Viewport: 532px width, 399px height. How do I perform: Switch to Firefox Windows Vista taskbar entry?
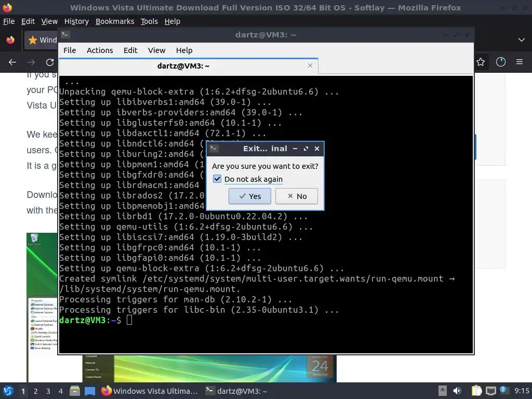150,391
